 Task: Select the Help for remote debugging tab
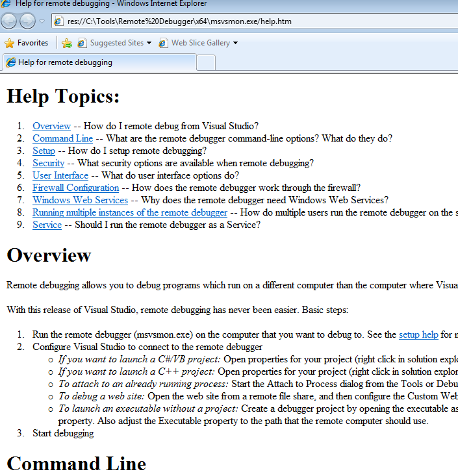[97, 62]
